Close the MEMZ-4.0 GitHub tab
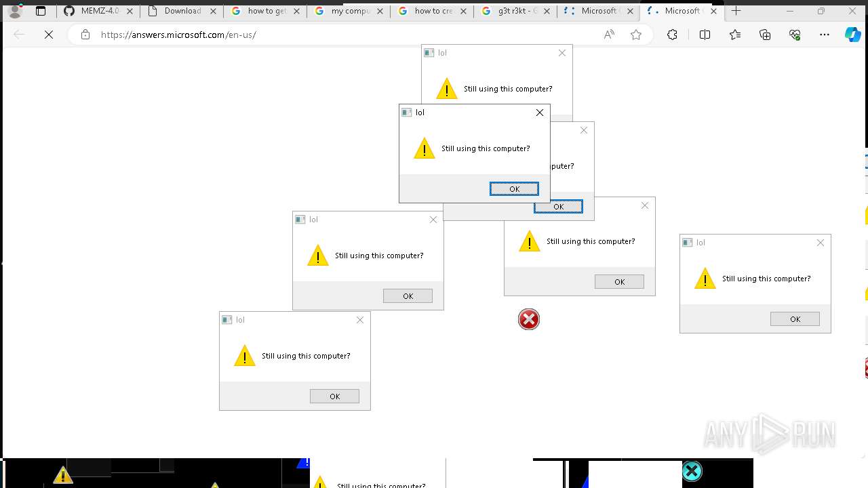The height and width of the screenshot is (488, 868). click(130, 11)
